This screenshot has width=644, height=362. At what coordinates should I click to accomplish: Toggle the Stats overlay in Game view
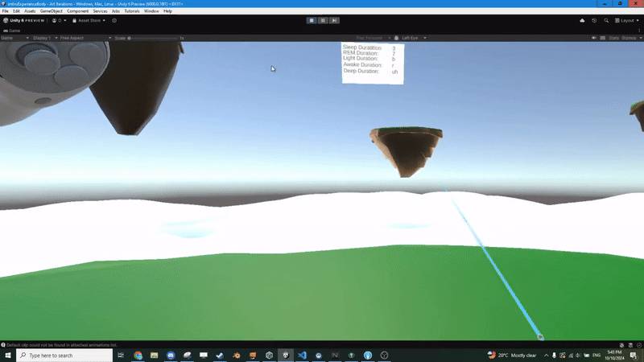pos(613,38)
